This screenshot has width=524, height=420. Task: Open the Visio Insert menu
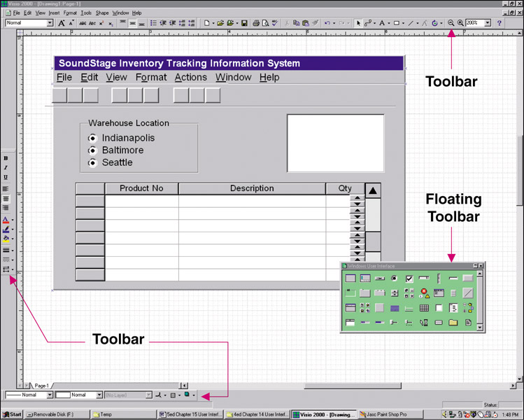coord(54,13)
